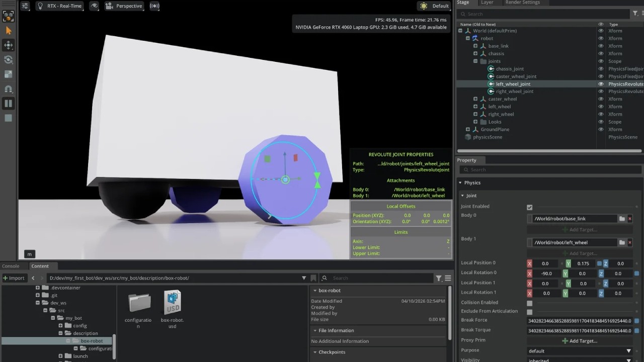Screen dimensions: 644x362
Task: Click the Local Position 0 Y value field
Action: [x=584, y=263]
